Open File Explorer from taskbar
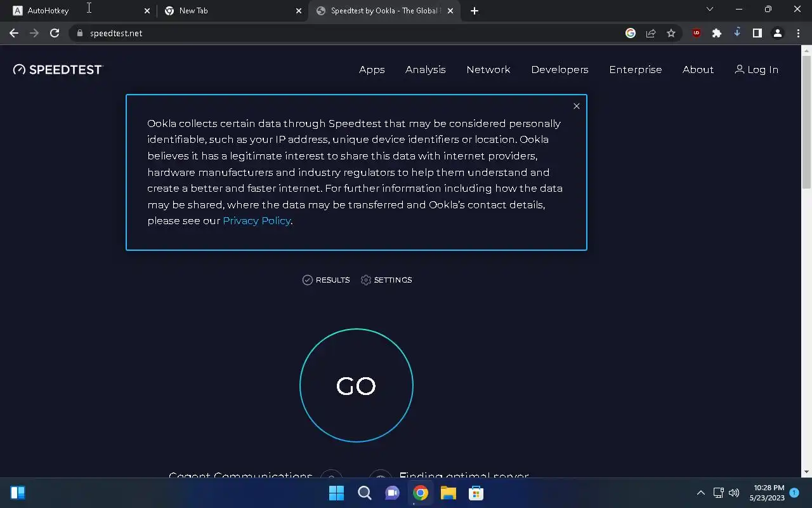 [448, 493]
